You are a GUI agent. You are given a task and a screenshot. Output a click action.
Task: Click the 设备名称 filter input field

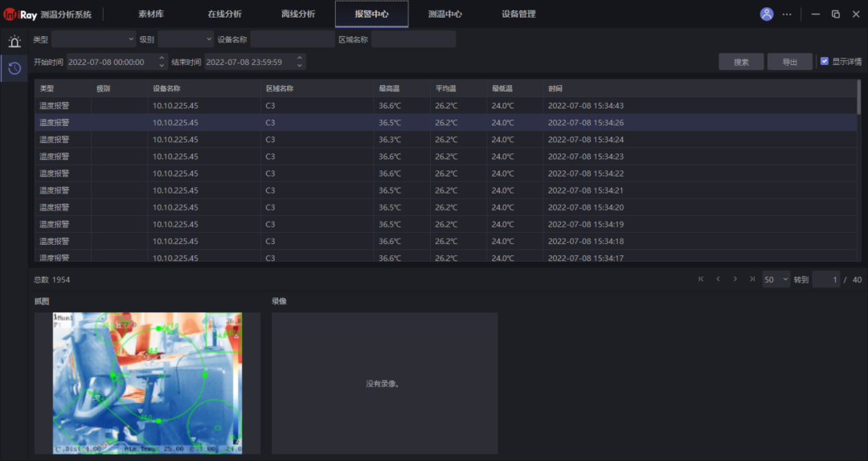click(293, 39)
